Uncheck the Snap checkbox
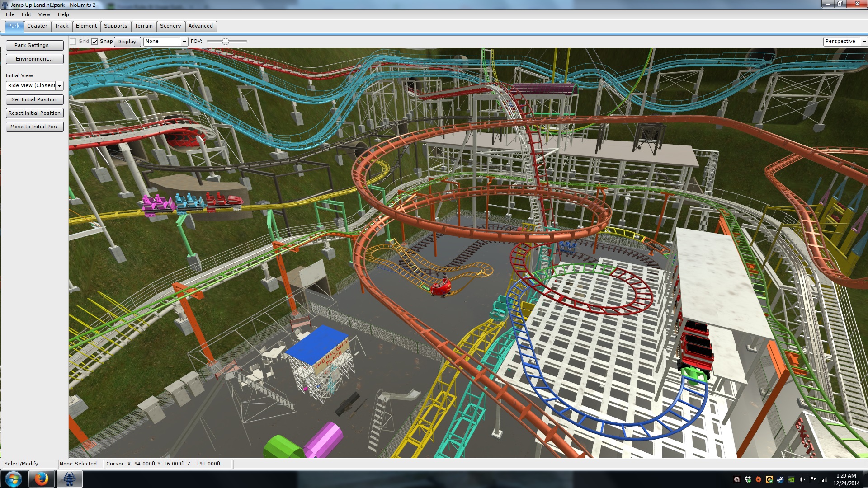 (x=94, y=42)
